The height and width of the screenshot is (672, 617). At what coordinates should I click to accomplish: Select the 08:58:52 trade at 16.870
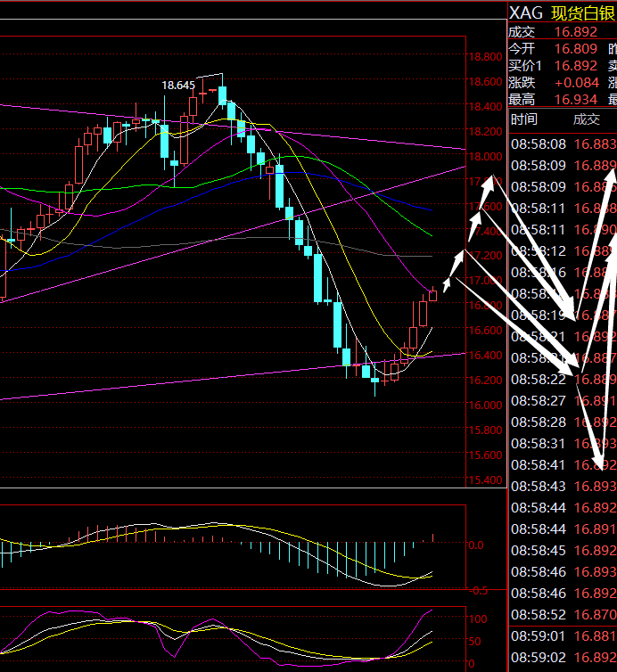pos(561,615)
